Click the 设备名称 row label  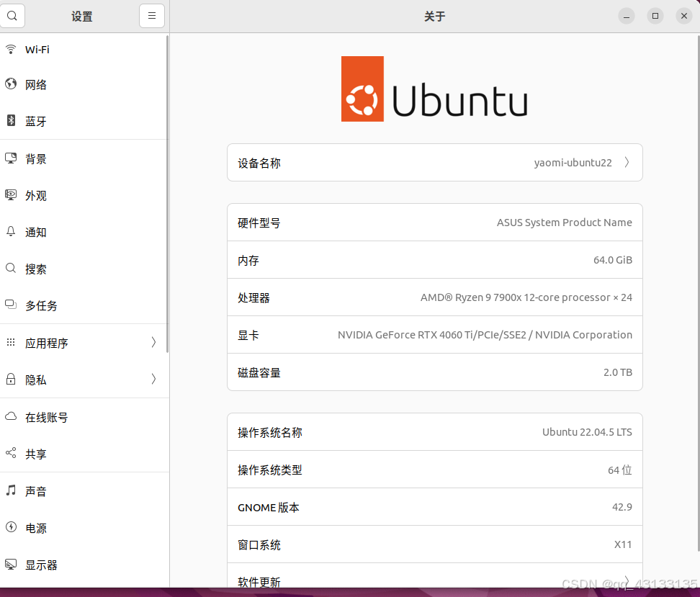click(259, 163)
